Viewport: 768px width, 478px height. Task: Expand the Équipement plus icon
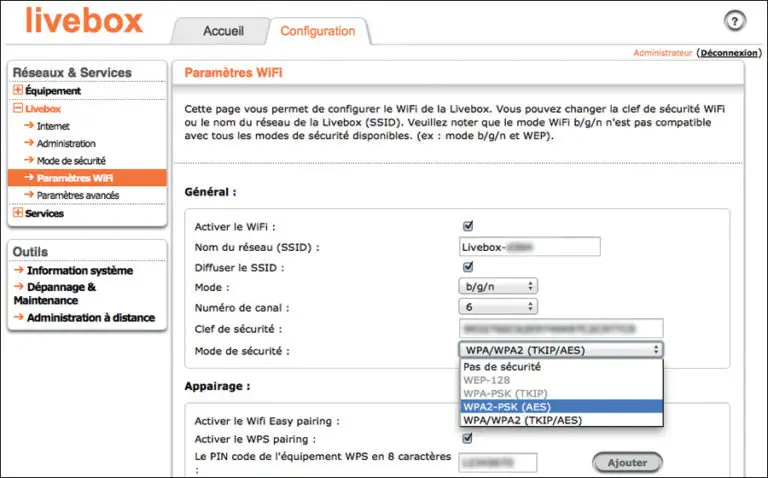[x=17, y=91]
